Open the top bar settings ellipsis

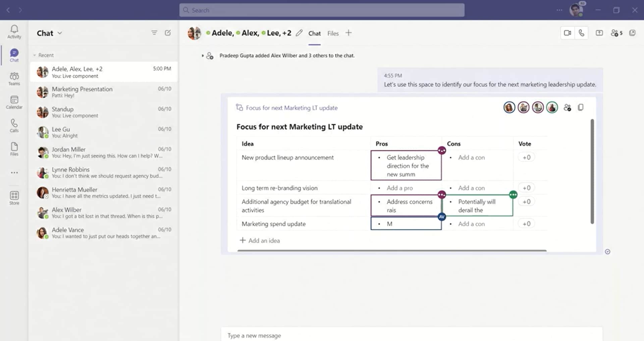click(x=559, y=10)
